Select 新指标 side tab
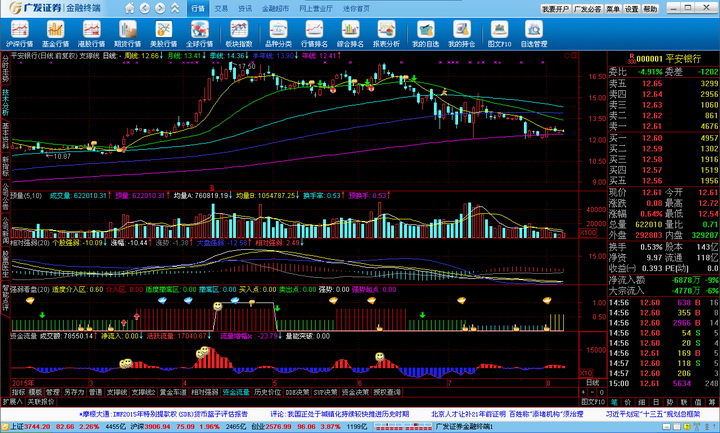Screen dimensions: 720x433 point(5,166)
